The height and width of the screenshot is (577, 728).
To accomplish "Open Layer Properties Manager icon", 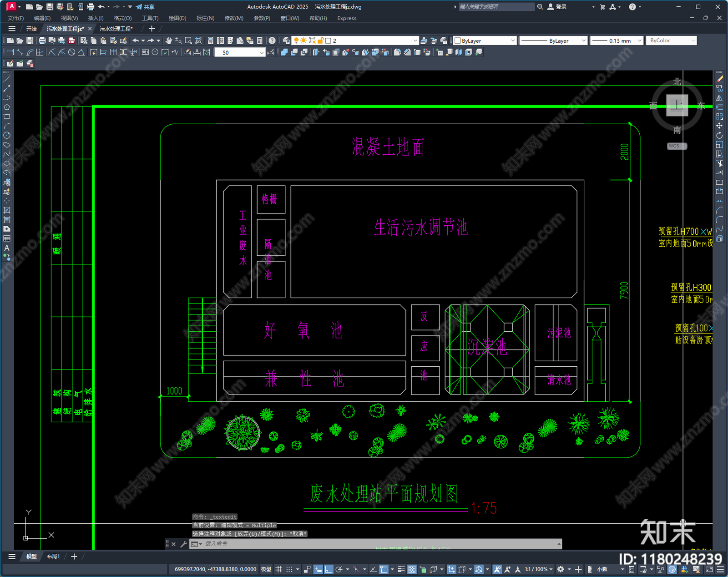I will coord(286,40).
